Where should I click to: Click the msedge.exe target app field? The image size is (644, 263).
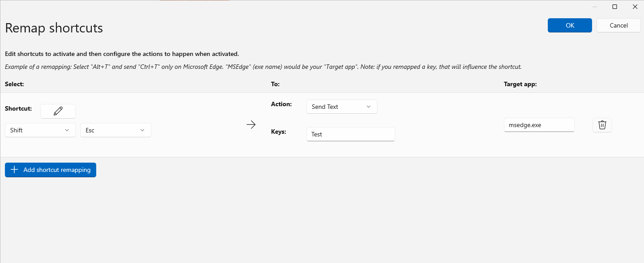pos(539,125)
